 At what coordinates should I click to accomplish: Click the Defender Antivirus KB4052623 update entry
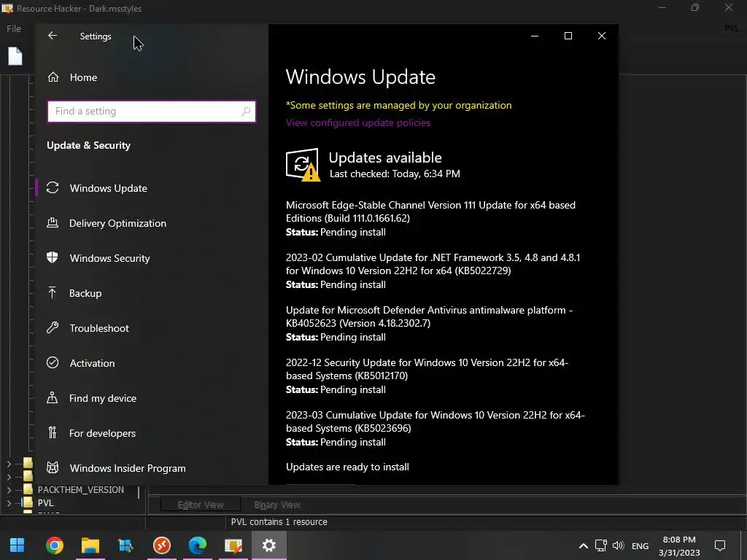click(429, 323)
